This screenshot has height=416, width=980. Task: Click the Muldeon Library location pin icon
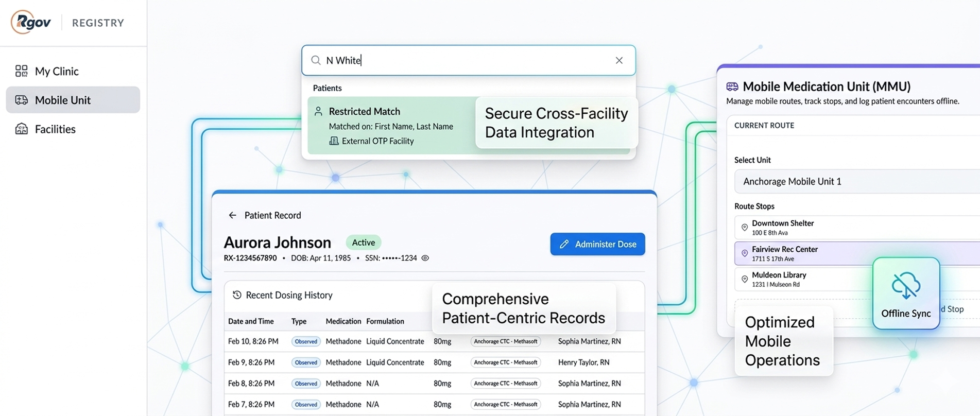point(744,279)
